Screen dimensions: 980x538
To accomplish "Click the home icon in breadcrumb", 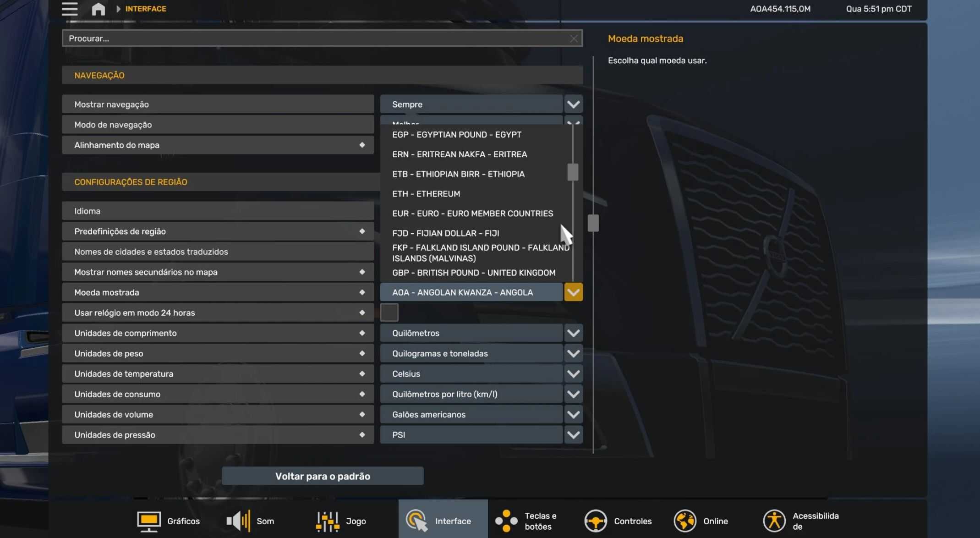I will [98, 9].
